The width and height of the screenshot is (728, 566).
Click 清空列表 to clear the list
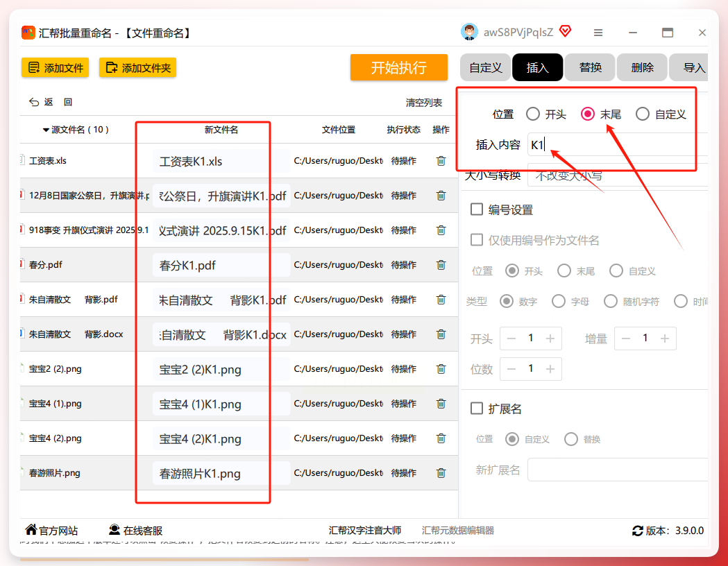[x=424, y=103]
